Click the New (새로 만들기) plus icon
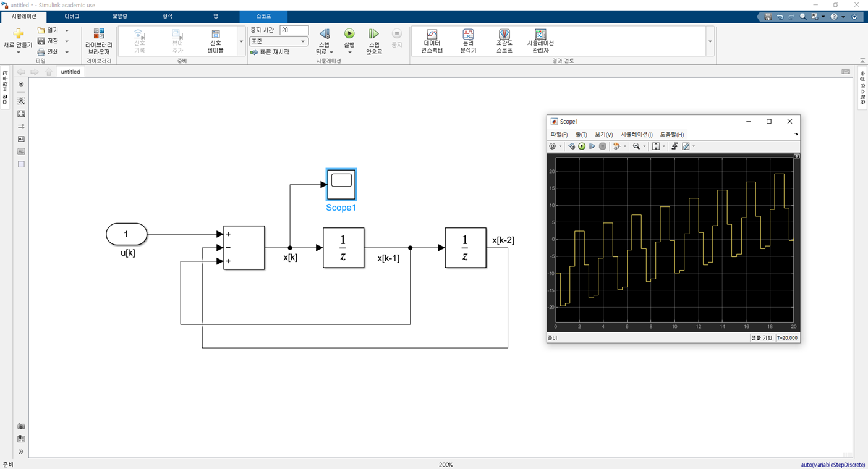 (x=18, y=33)
